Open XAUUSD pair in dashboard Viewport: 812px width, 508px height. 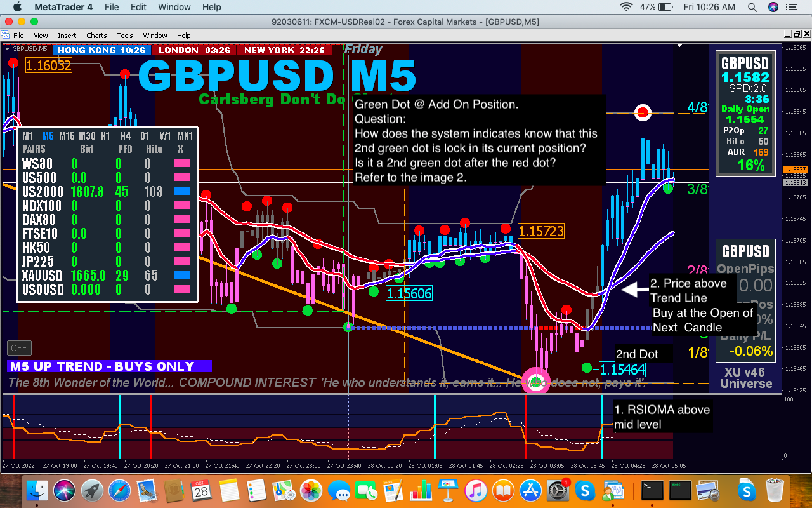click(43, 276)
